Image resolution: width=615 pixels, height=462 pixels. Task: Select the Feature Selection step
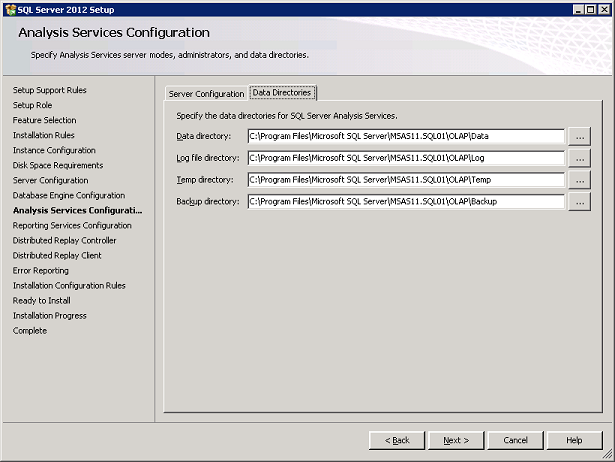click(x=44, y=120)
